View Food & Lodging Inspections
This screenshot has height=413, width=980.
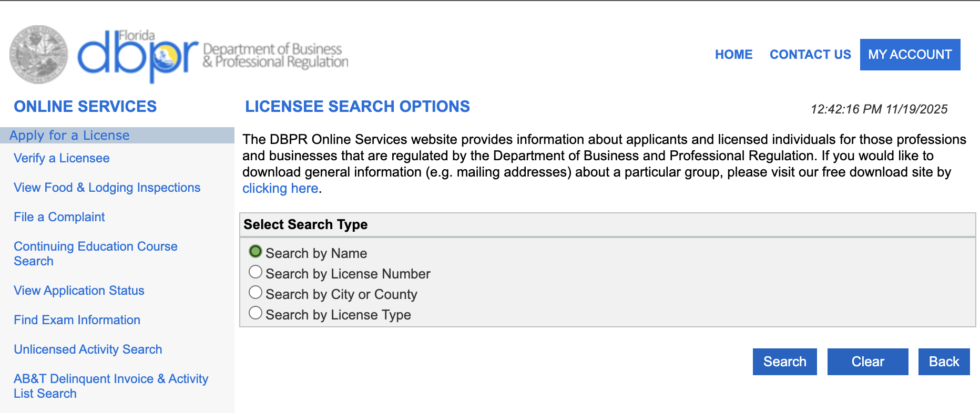pos(107,188)
